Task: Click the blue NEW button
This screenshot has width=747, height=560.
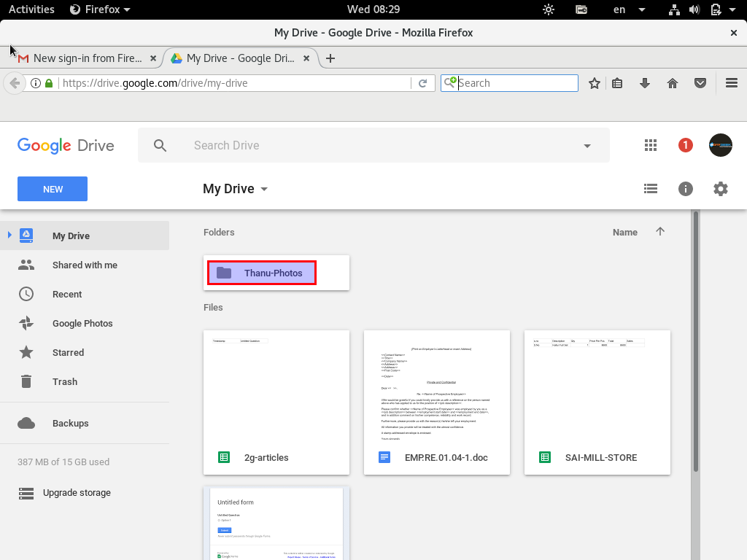Action: (x=53, y=189)
